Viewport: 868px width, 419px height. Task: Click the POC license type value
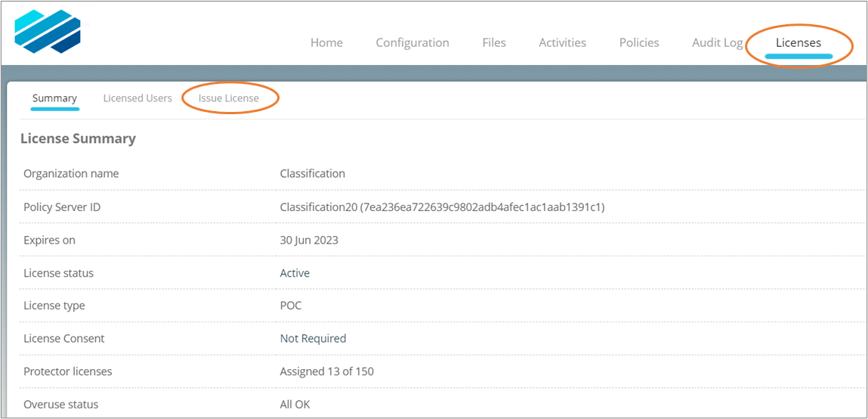point(292,306)
